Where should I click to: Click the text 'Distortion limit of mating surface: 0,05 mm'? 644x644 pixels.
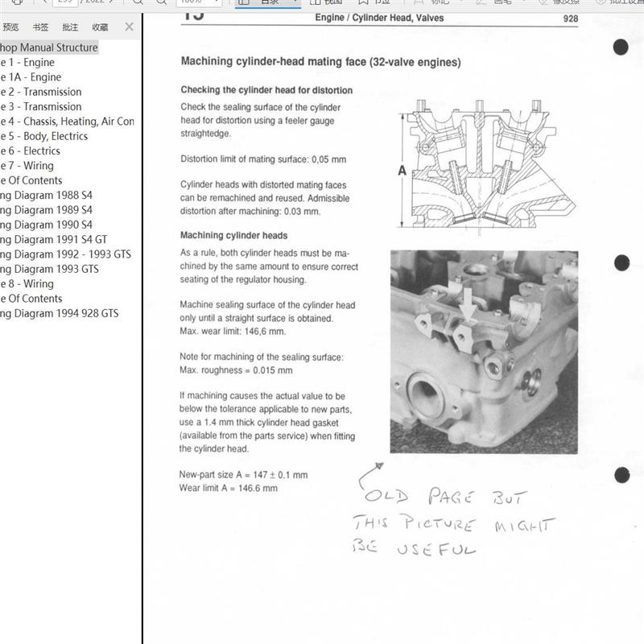263,159
